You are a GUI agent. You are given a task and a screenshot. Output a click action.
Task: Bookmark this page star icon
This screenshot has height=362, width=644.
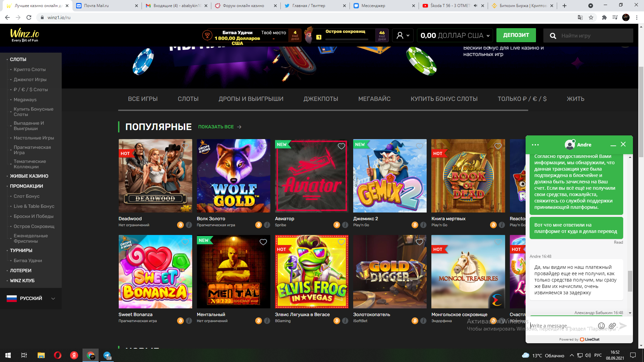[591, 17]
